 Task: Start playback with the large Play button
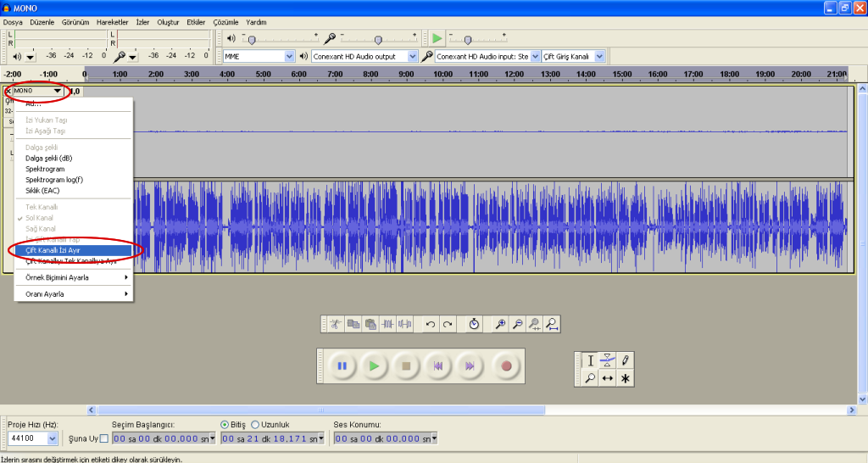tap(374, 366)
